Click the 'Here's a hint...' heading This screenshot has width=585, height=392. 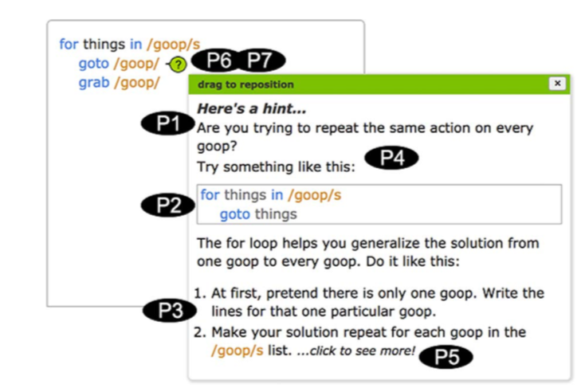click(x=252, y=108)
